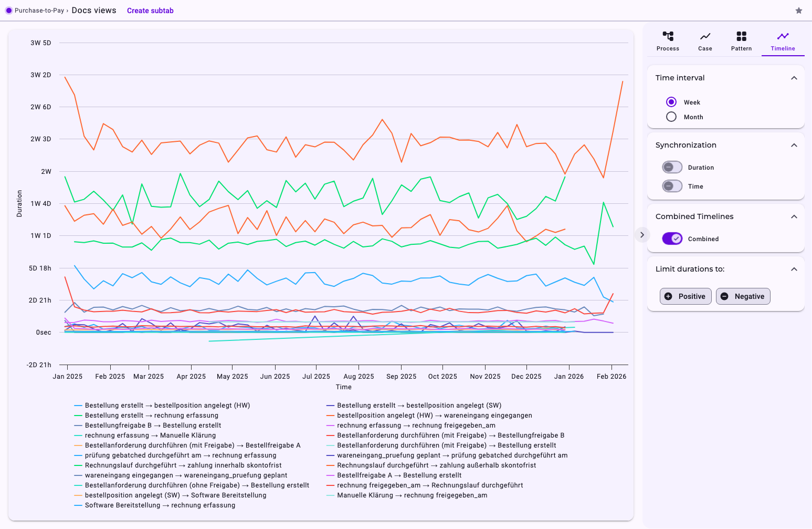Click legend entry rechnung erfassung → rechnung freigegeben_am
The image size is (812, 529).
pos(411,426)
